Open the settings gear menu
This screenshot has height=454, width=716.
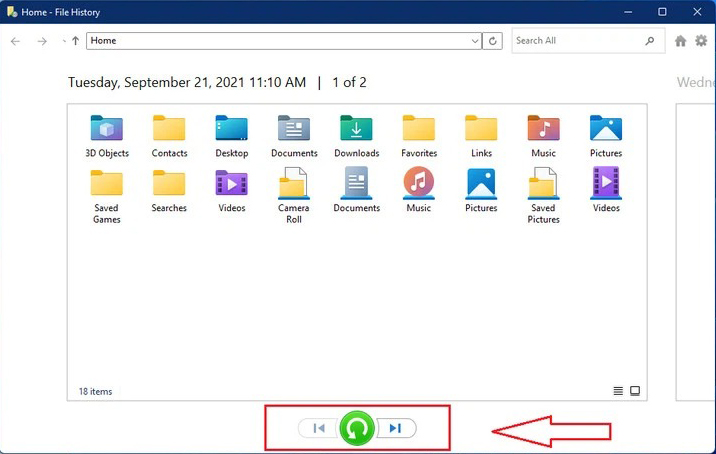point(701,41)
